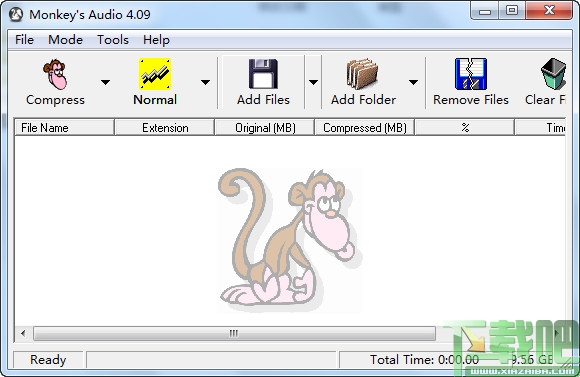Click the Add Files floppy disk icon

tap(263, 74)
